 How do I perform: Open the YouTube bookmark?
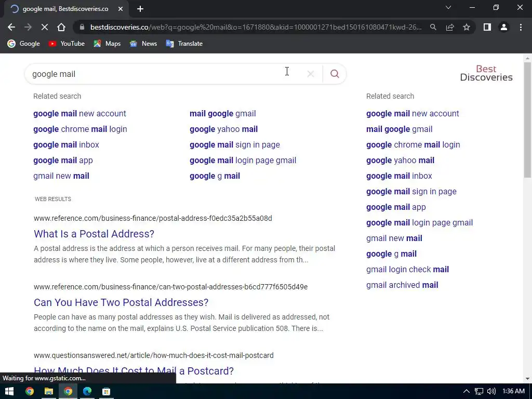point(66,44)
